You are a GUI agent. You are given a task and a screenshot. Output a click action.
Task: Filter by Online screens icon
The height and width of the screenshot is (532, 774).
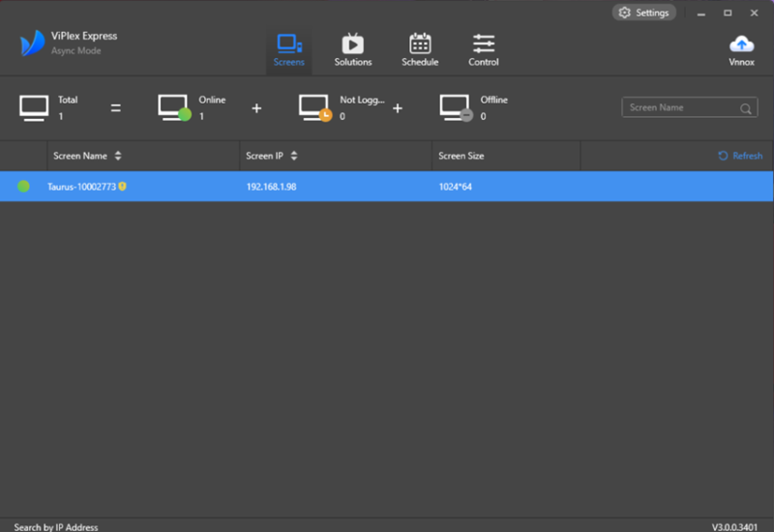coord(174,107)
